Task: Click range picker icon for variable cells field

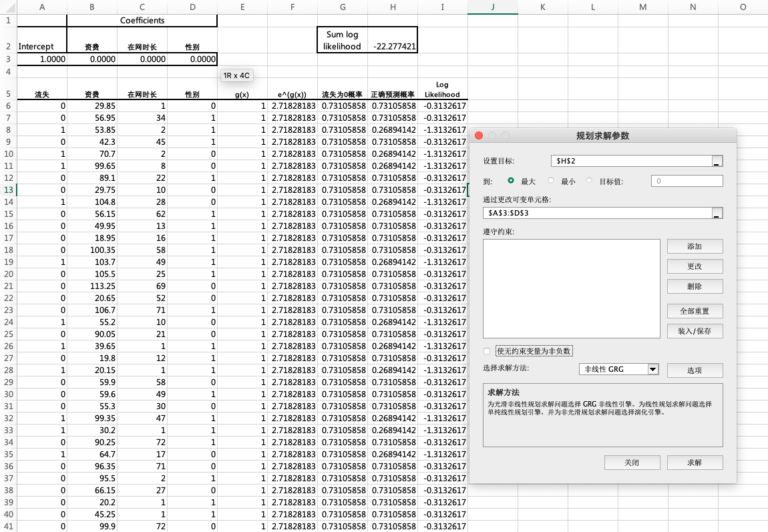Action: coord(717,213)
